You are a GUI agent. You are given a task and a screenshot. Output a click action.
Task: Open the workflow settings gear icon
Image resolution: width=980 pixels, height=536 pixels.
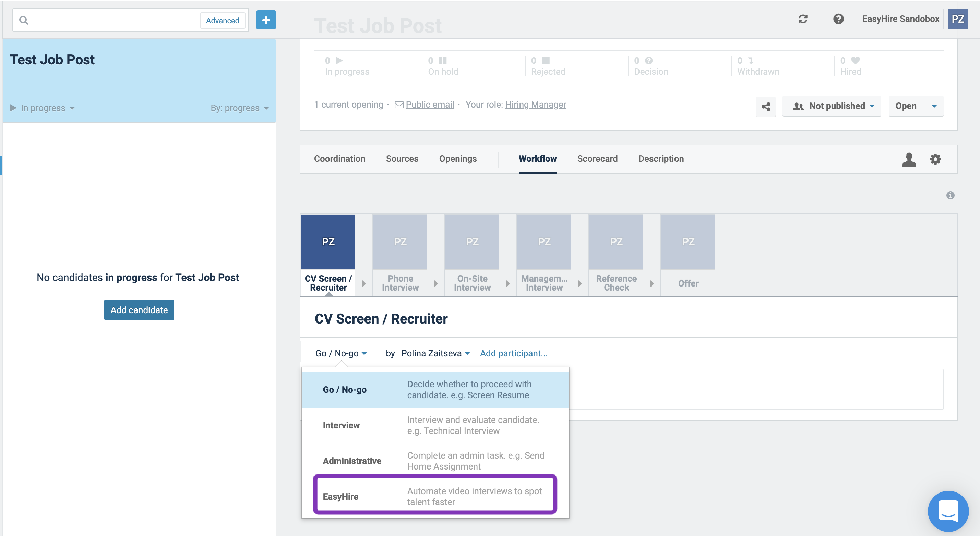[935, 159]
